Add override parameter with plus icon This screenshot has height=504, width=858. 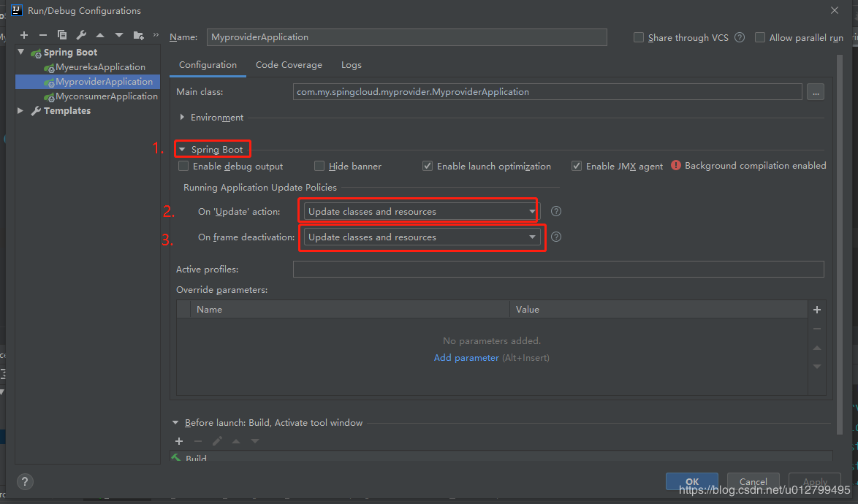(x=817, y=310)
